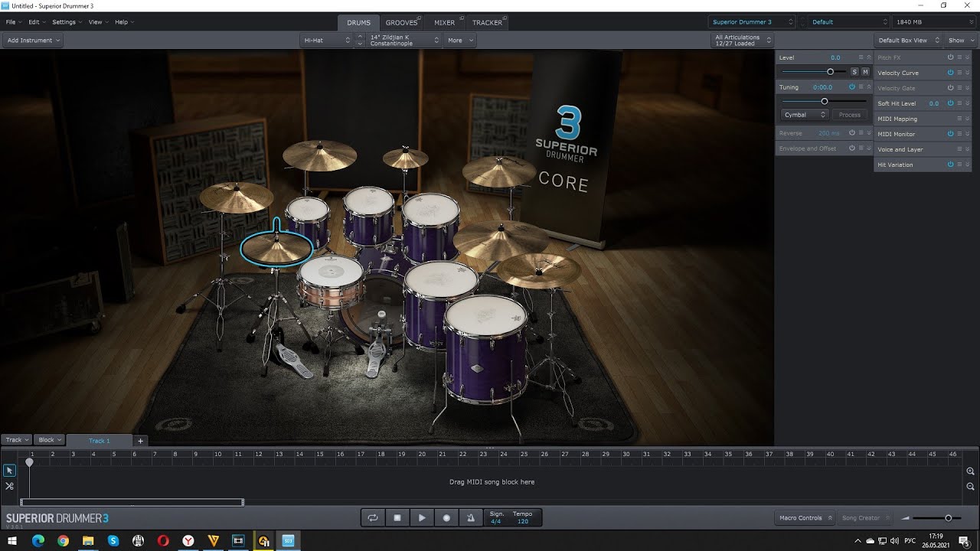This screenshot has height=551, width=980.
Task: Open the Add Instrument dropdown
Action: point(33,41)
